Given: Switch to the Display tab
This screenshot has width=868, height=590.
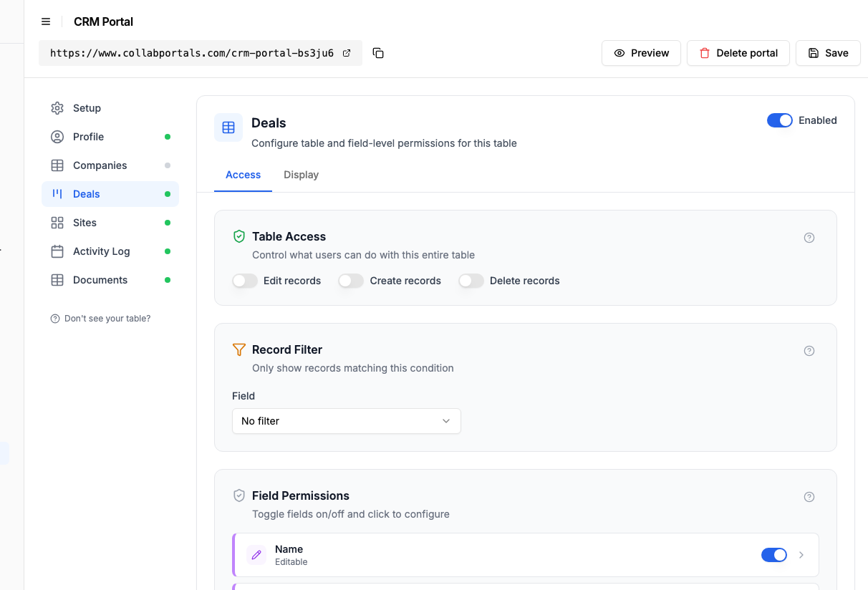Looking at the screenshot, I should [301, 175].
